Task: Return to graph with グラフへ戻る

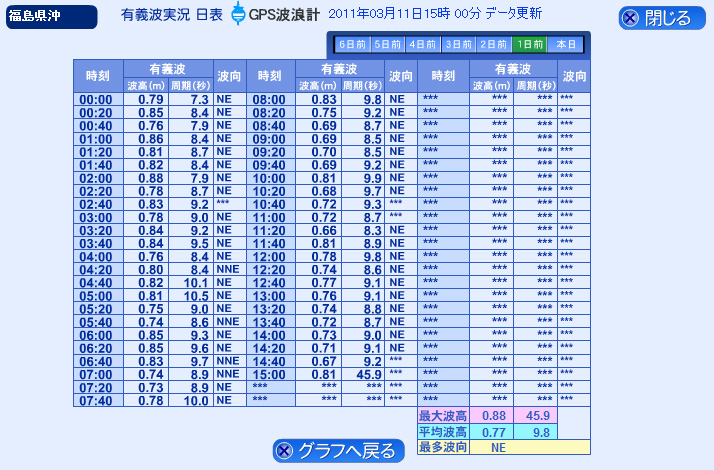Action: click(x=339, y=451)
